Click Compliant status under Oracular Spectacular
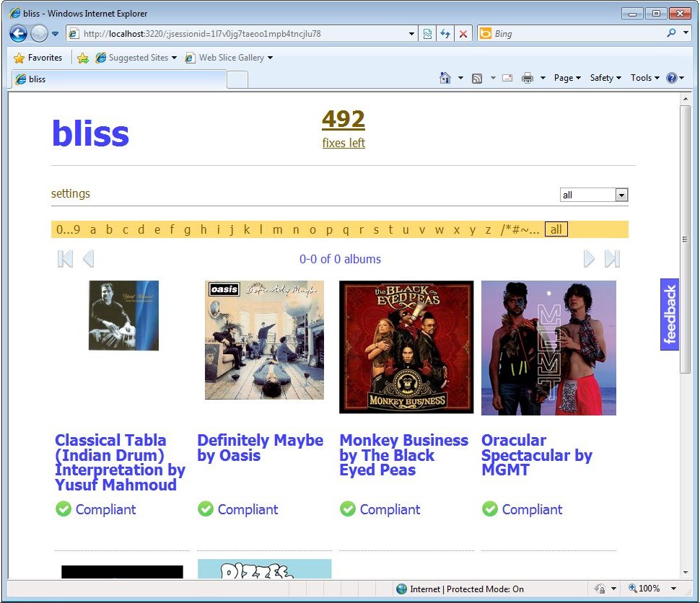This screenshot has height=603, width=700. (522, 509)
